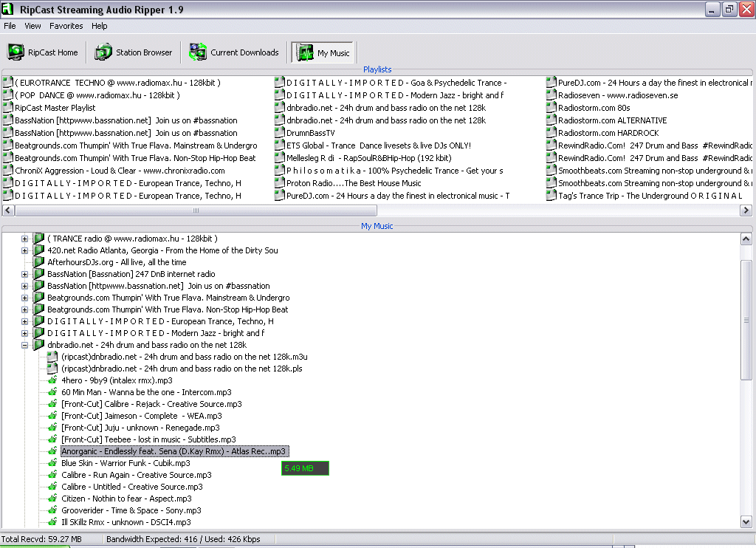Click playlist icon for Radiostorm.com HARDROCK
Viewport: 756px width, 548px height.
(x=551, y=132)
